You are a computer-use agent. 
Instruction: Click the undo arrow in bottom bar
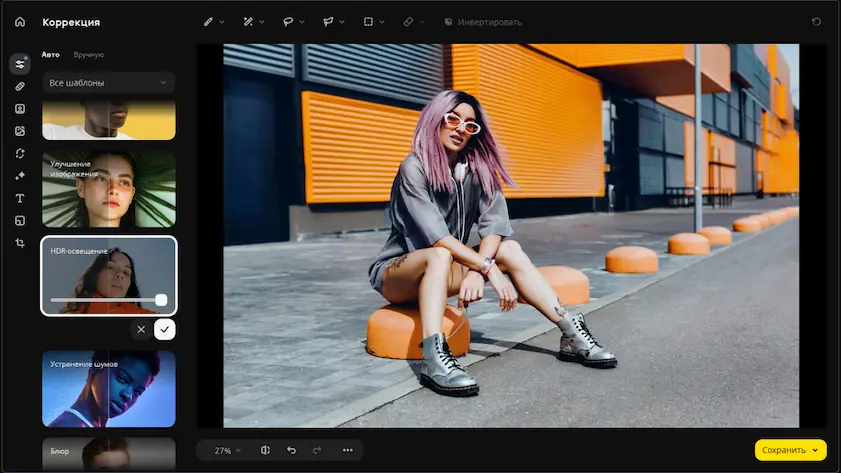291,450
